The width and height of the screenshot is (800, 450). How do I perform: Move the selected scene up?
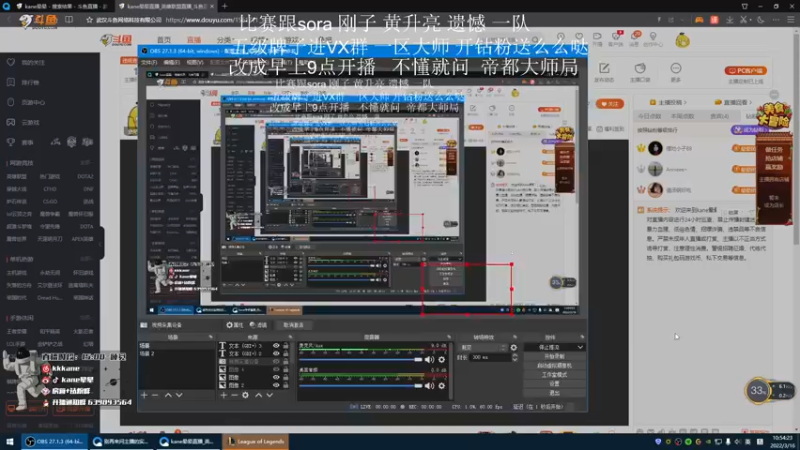168,395
